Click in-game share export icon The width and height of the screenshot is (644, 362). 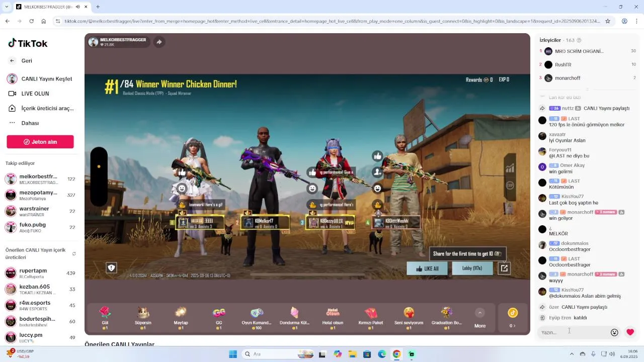(x=504, y=268)
